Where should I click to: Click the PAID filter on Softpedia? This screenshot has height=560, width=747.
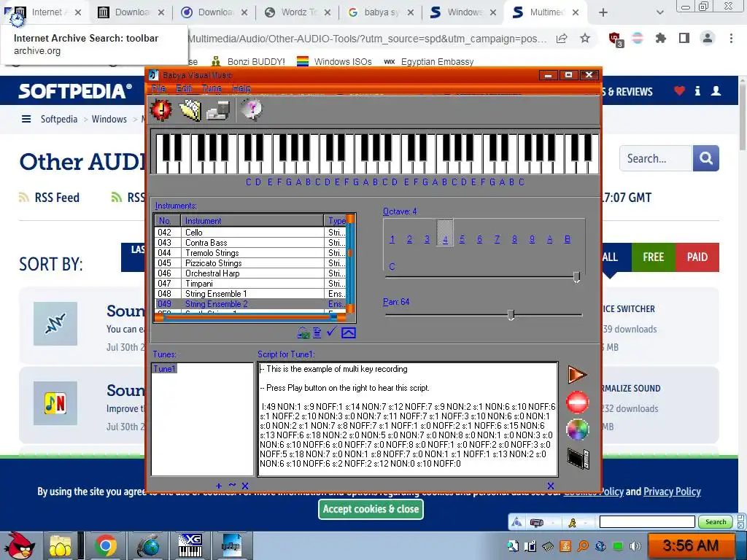pos(697,257)
